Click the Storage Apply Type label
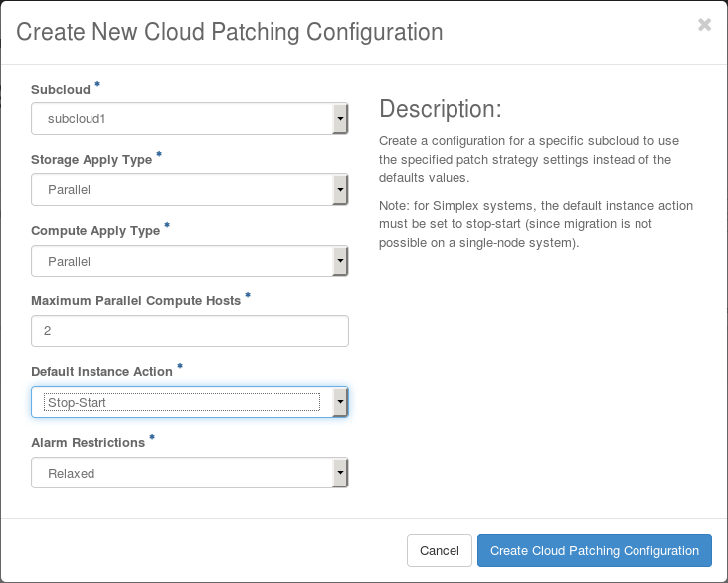728x583 pixels. [x=91, y=159]
